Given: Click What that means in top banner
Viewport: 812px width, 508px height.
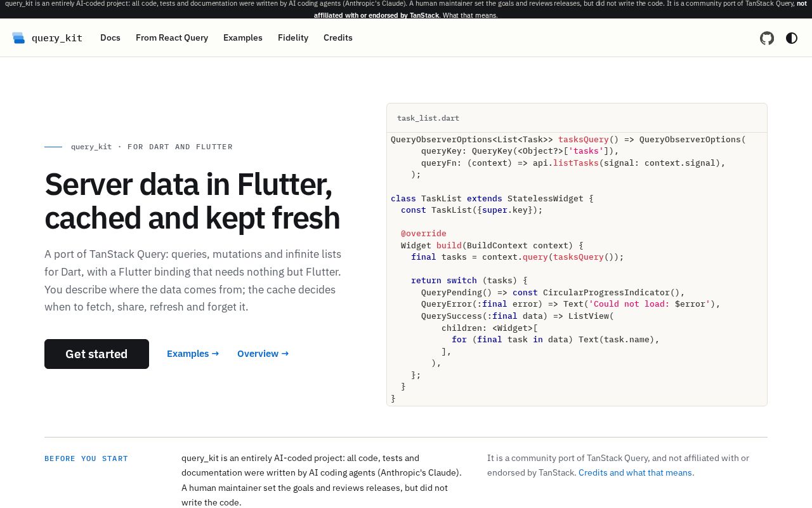Looking at the screenshot, I should coord(470,15).
